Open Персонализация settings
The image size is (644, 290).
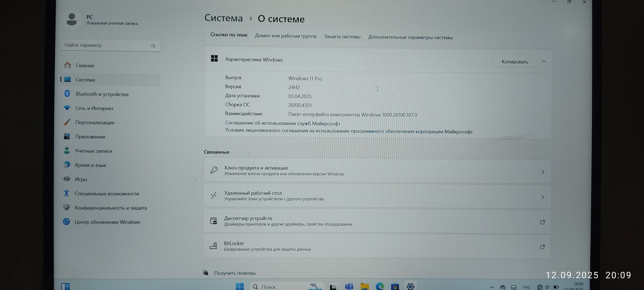(110, 122)
